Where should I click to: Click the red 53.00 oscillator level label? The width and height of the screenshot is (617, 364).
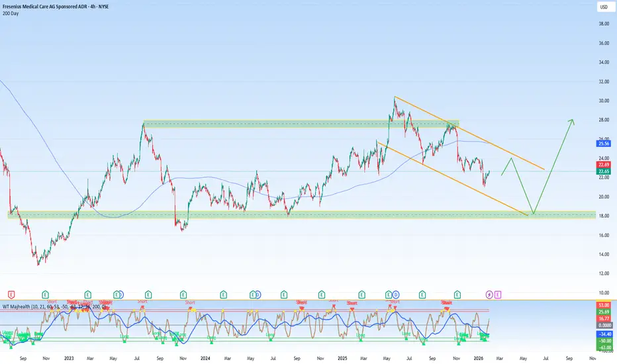tap(604, 305)
